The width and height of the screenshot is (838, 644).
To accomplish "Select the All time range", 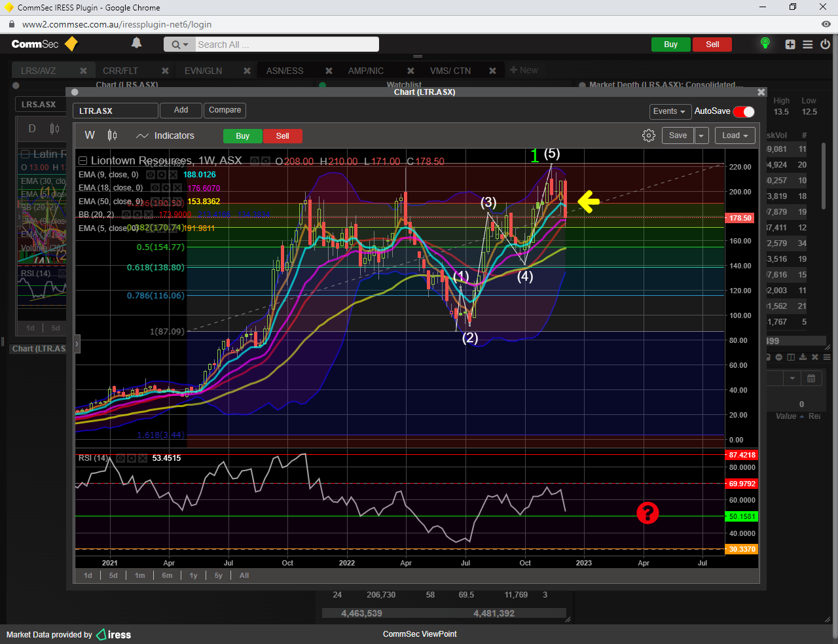I will (x=244, y=575).
